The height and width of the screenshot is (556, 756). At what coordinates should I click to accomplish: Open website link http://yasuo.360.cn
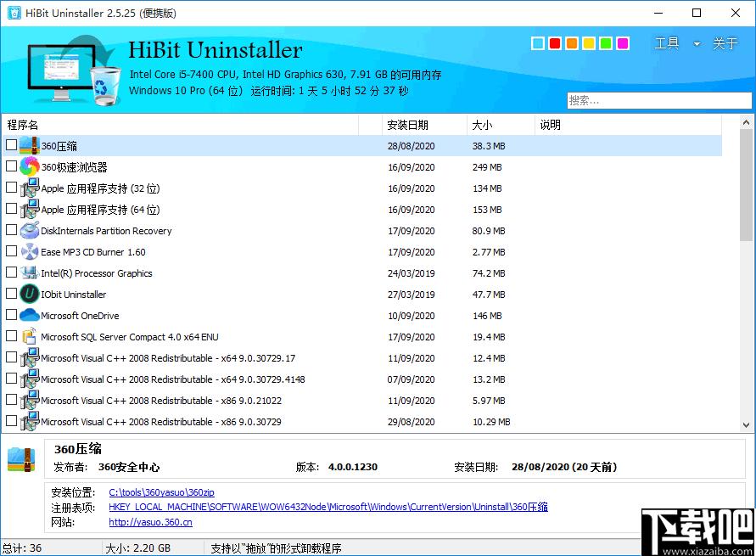[x=150, y=522]
